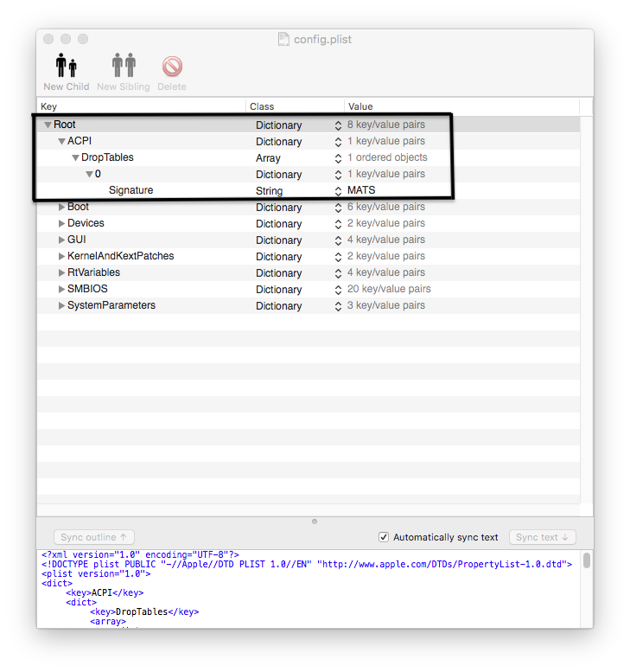Viewport: 630px width, 672px height.
Task: Click the New Sibling toolbar icon
Action: (x=123, y=67)
